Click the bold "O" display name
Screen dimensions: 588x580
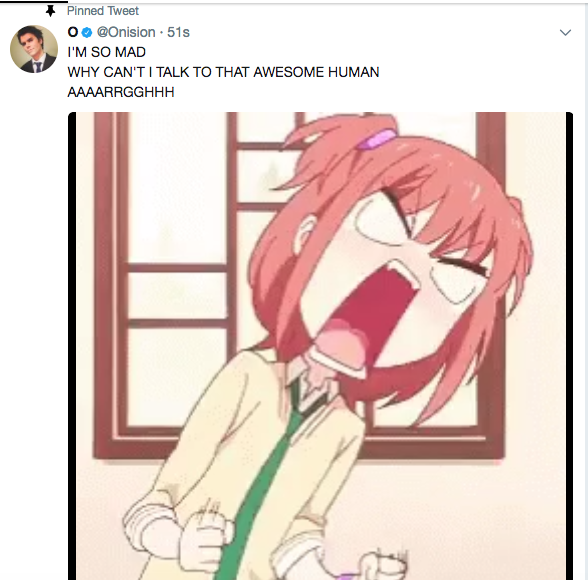pos(73,32)
